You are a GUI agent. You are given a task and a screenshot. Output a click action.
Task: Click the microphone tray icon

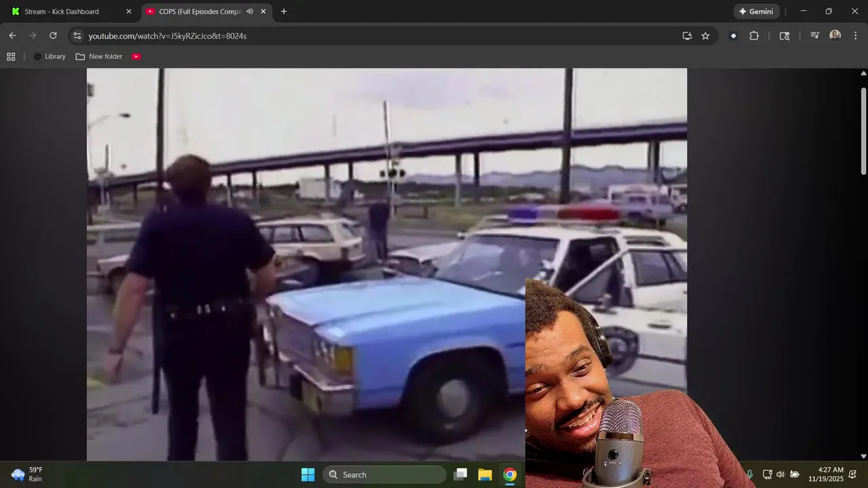749,474
